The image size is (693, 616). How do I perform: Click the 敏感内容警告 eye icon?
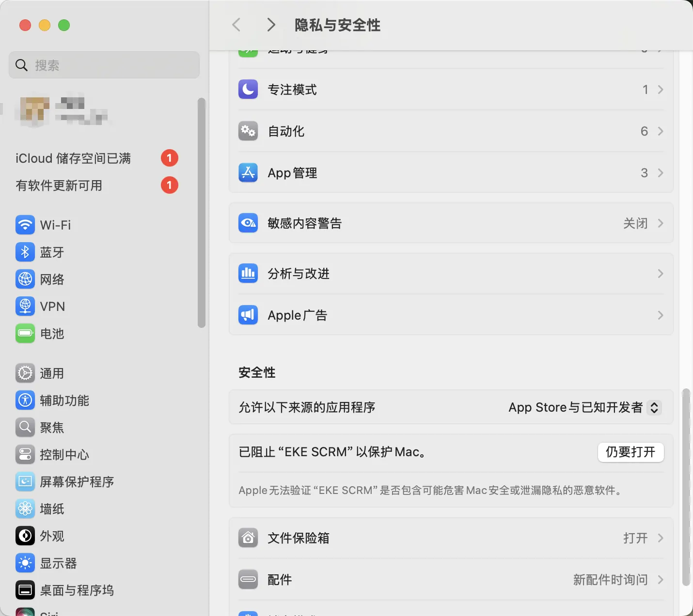pyautogui.click(x=248, y=223)
